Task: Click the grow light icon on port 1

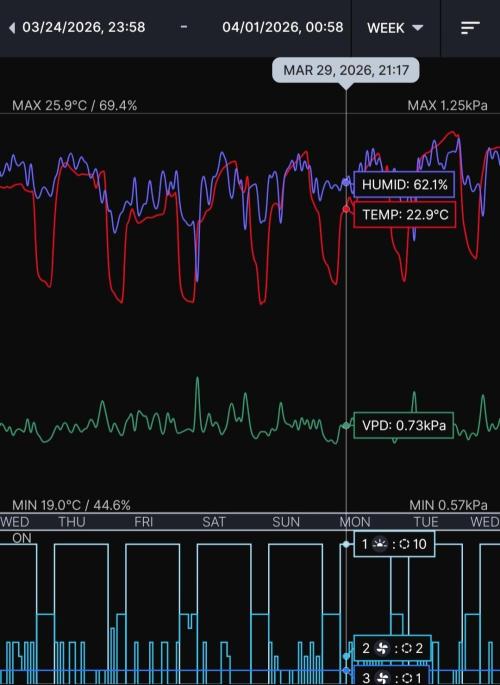Action: coord(380,544)
